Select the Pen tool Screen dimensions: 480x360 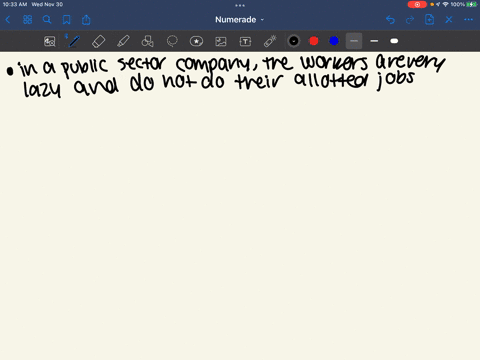coord(73,41)
